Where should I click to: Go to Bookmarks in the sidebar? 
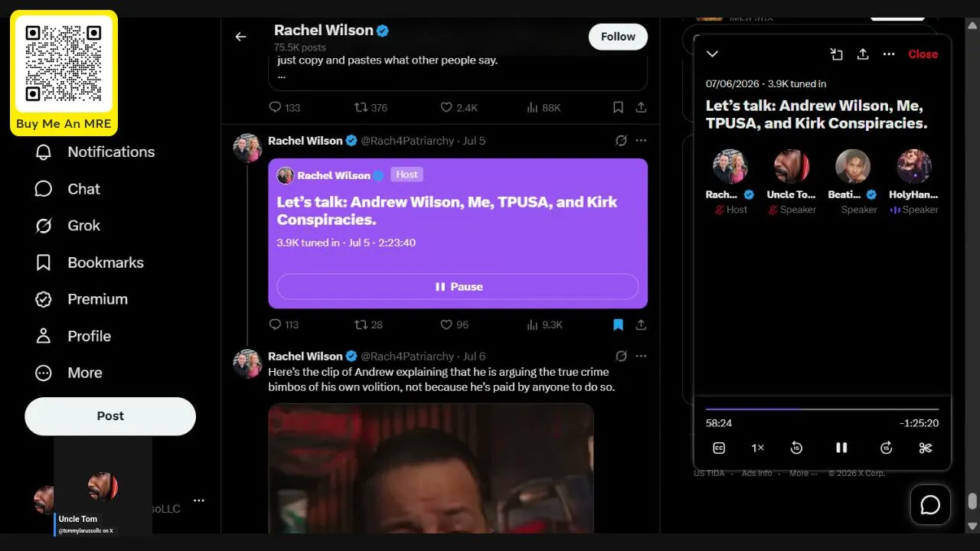click(89, 262)
